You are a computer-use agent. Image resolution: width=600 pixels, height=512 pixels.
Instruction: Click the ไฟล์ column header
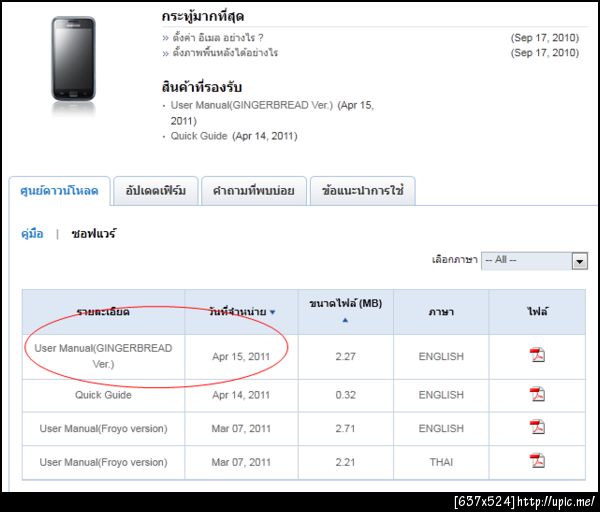(537, 312)
